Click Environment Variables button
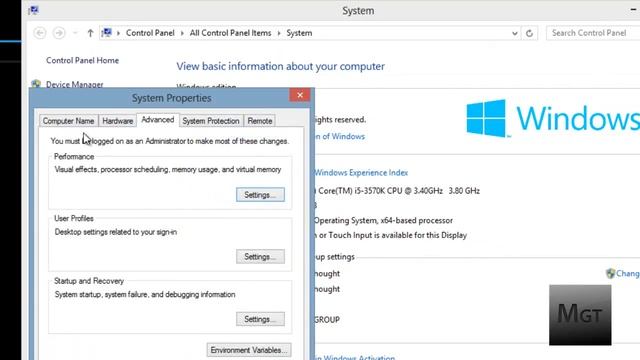Viewport: 640px width, 360px height. (x=249, y=350)
